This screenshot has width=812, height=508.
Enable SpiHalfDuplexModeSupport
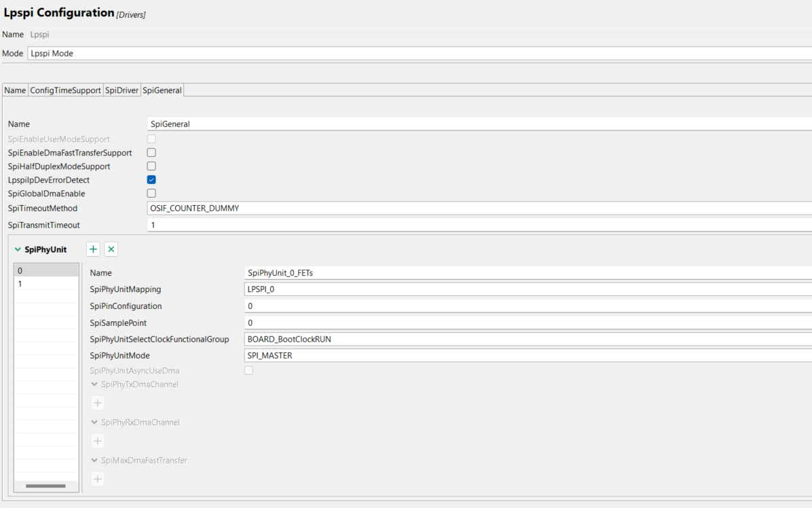pos(151,166)
